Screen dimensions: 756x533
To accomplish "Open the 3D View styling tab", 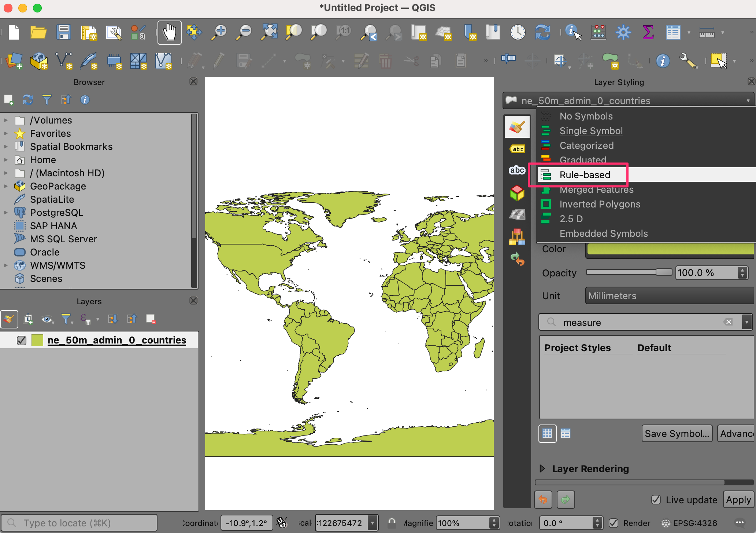I will pos(517,193).
